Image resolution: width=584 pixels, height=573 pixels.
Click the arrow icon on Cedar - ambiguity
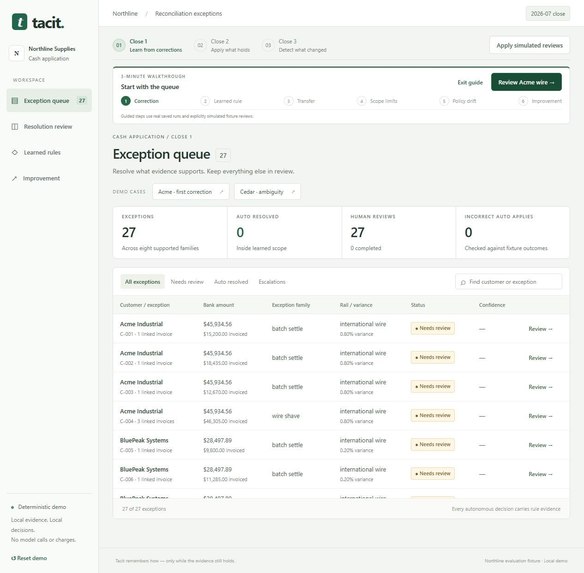coord(293,192)
